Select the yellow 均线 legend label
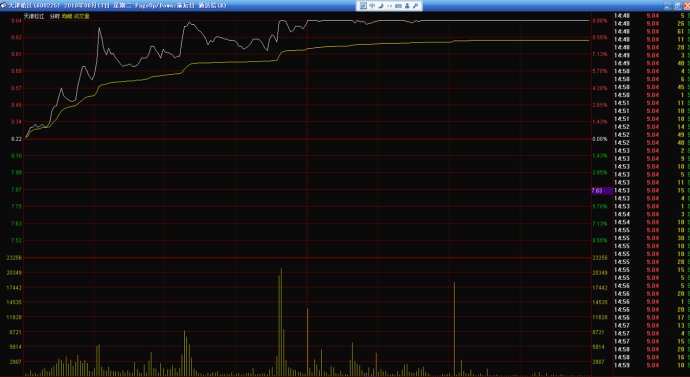 [x=66, y=16]
